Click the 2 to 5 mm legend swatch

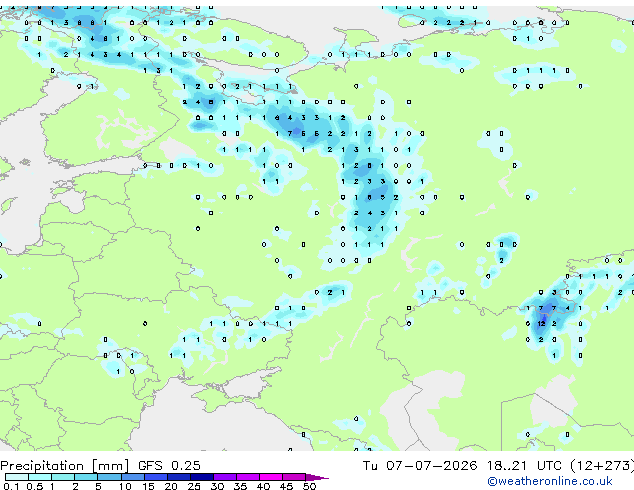(87, 477)
